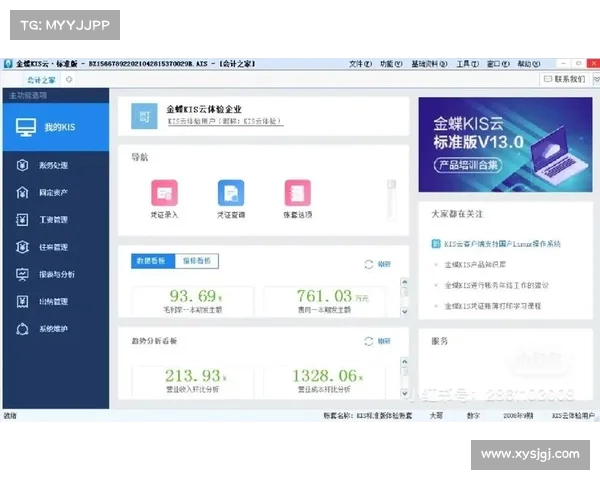The width and height of the screenshot is (600, 480).
Task: Open 账套选项 navigation icon
Action: click(298, 193)
